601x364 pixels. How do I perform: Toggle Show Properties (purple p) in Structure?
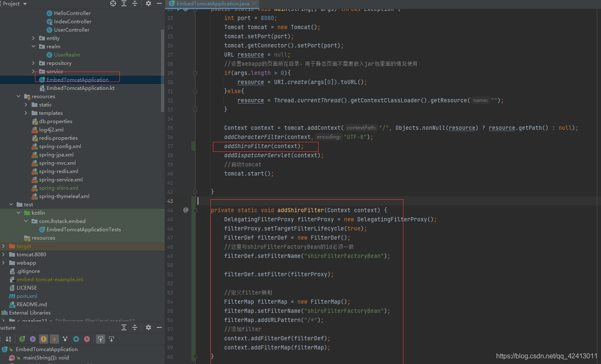(33, 339)
